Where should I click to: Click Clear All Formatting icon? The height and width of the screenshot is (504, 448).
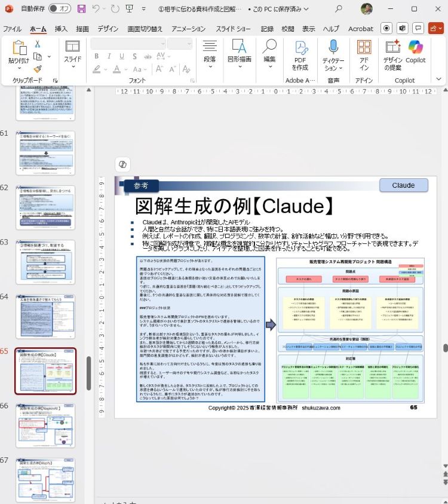(x=186, y=69)
